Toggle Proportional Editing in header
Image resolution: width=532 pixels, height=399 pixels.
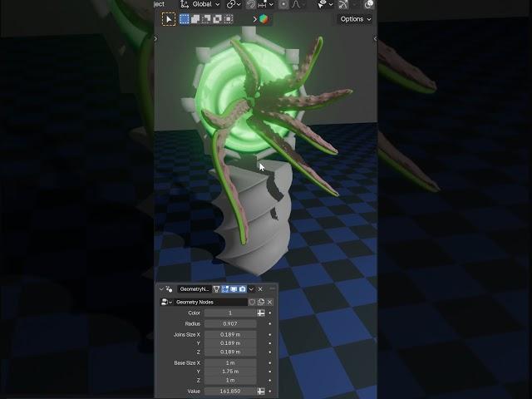point(283,4)
